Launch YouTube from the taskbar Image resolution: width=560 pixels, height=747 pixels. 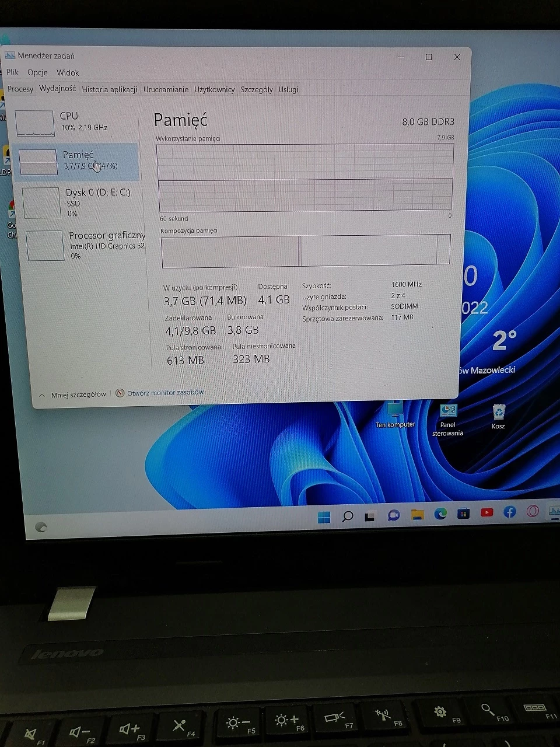coord(487,514)
